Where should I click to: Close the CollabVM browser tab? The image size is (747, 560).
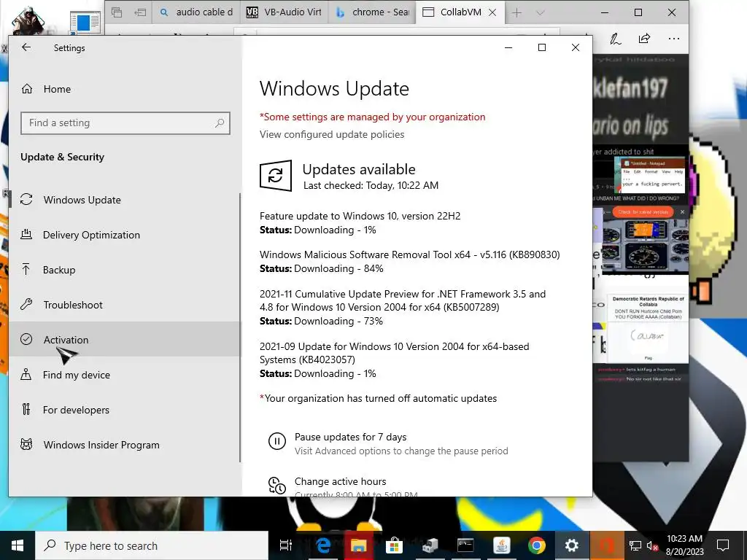coord(492,12)
